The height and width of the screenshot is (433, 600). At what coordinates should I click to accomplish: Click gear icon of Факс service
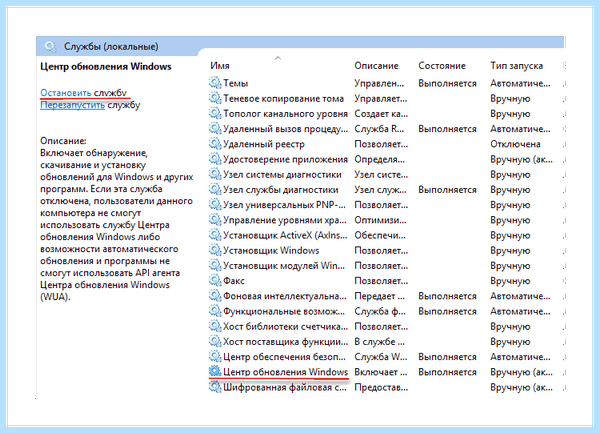click(x=215, y=280)
